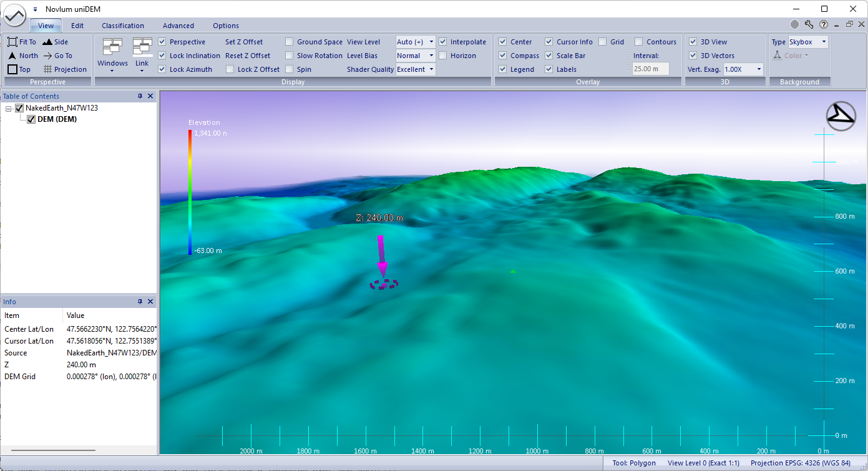Toggle 3D Vectors checkbox
This screenshot has height=471, width=868.
[x=693, y=56]
